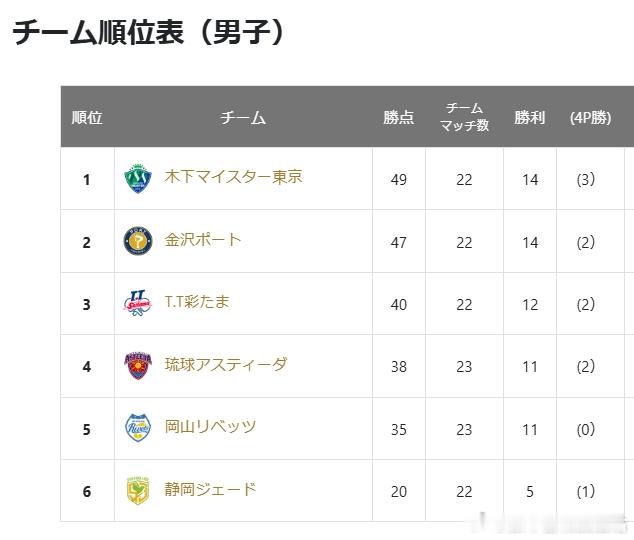Click the チーム順位表（男子） page heading

(x=149, y=33)
